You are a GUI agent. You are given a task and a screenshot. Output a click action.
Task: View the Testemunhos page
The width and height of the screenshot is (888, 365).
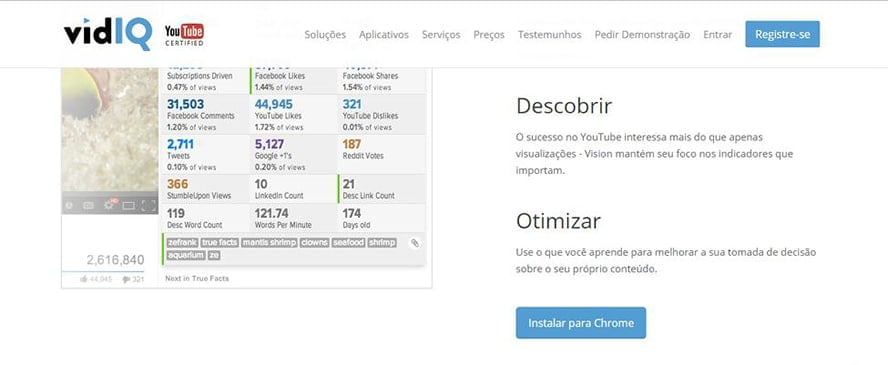(x=549, y=35)
